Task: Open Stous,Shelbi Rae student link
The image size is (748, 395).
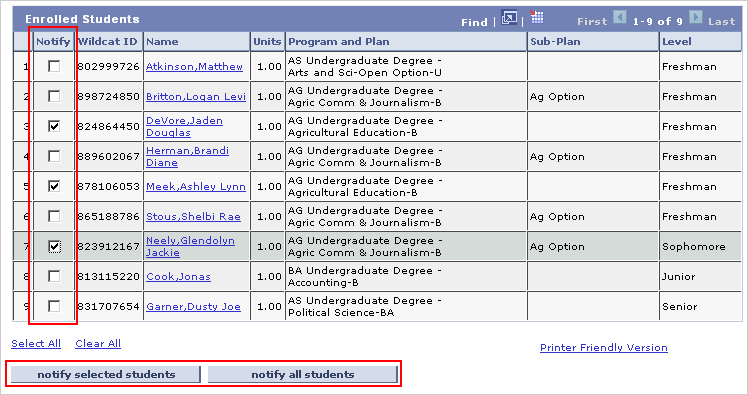Action: tap(193, 217)
